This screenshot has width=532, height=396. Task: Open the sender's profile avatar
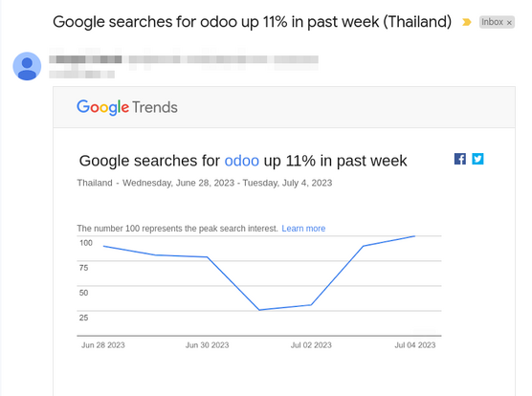[27, 66]
